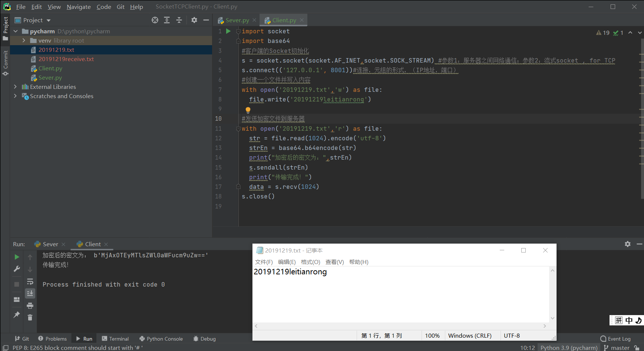Select 20191219.txt in project tree
This screenshot has height=351, width=644.
56,50
